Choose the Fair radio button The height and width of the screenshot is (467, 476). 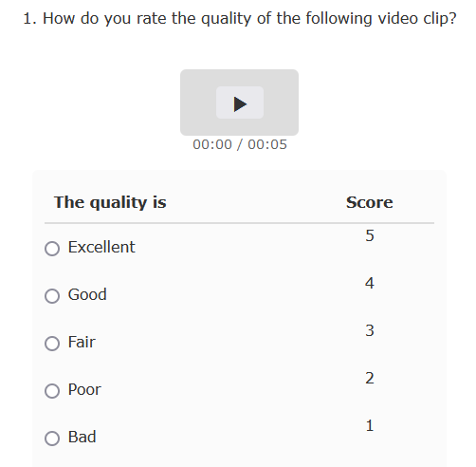coord(52,344)
